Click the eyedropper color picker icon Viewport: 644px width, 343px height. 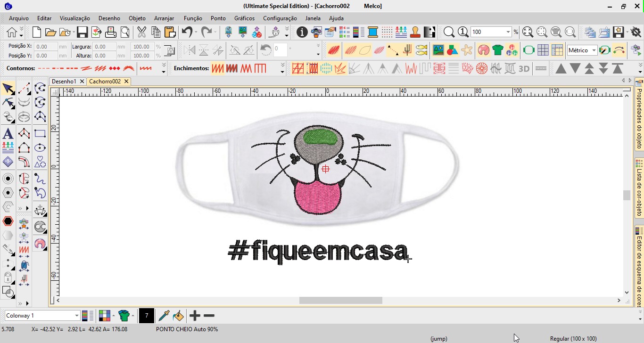[164, 316]
